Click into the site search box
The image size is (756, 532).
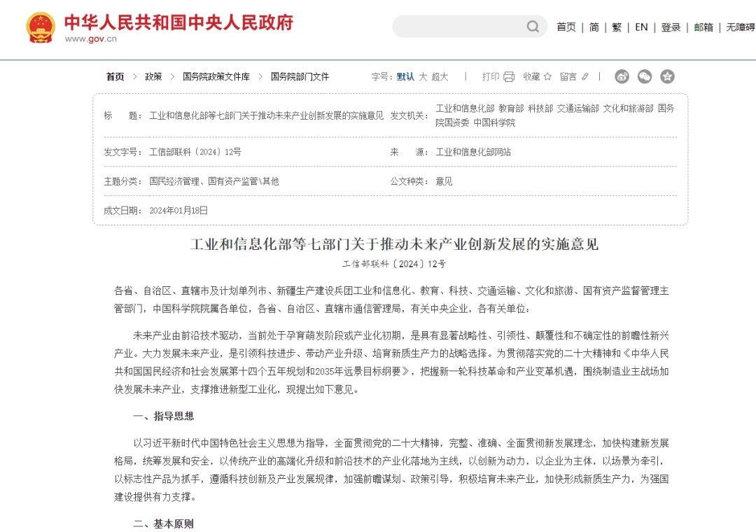(461, 27)
